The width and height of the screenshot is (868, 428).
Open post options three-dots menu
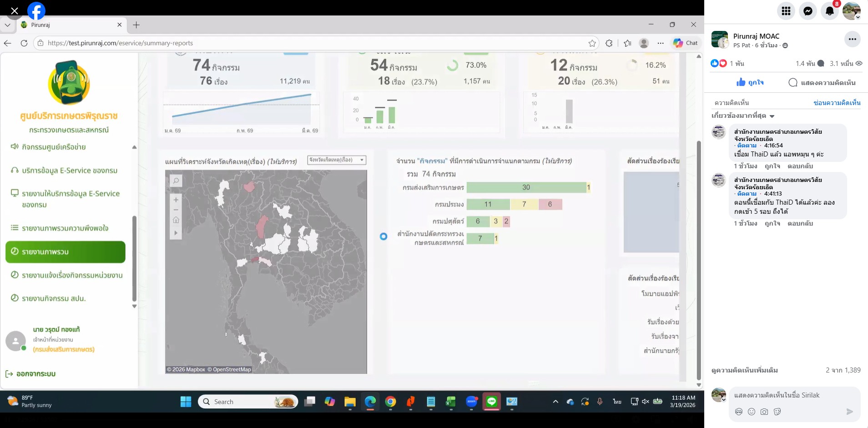click(852, 40)
